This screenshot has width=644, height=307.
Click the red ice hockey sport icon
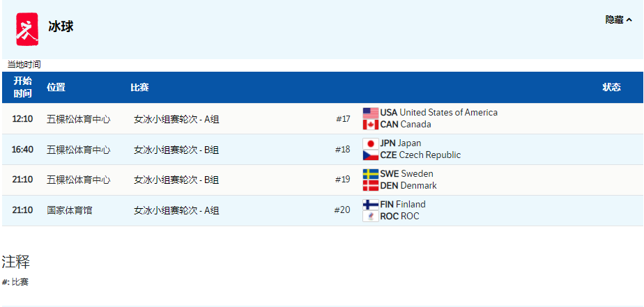(x=27, y=29)
